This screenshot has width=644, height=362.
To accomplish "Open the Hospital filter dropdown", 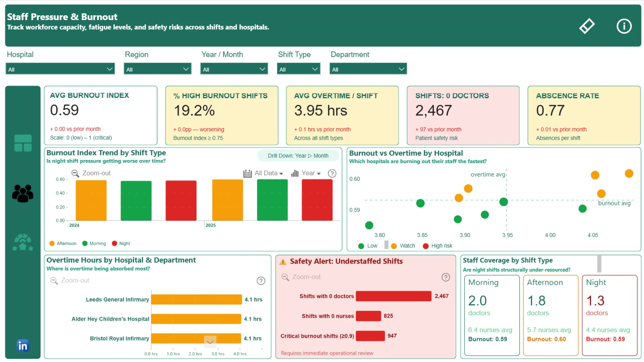I will pos(60,69).
